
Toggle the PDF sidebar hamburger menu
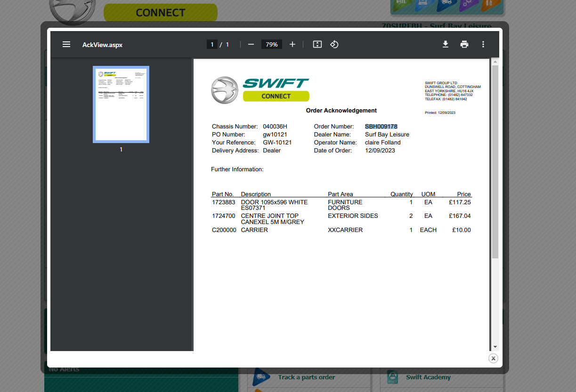66,44
